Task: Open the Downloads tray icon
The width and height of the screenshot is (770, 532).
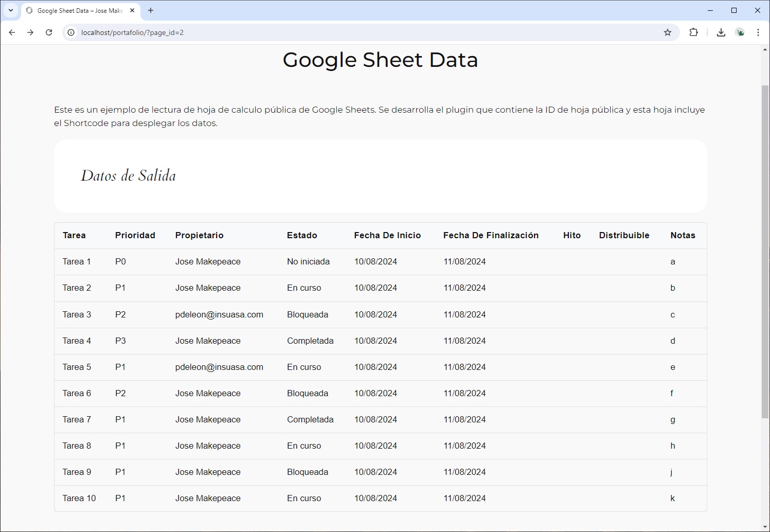Action: [721, 32]
